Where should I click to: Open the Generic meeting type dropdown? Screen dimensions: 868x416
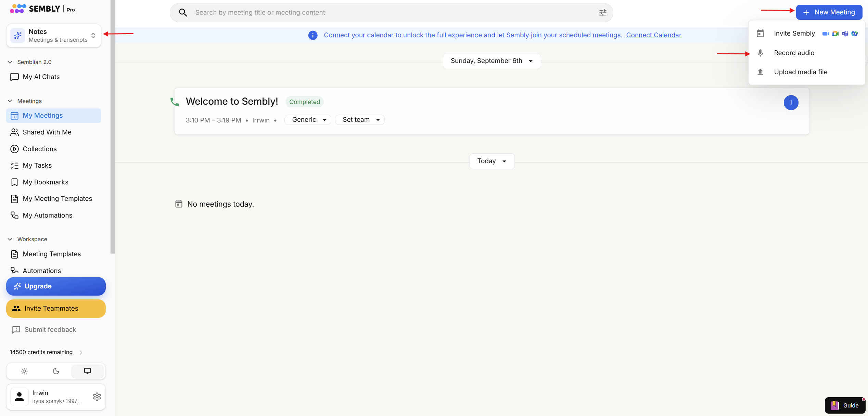pos(308,120)
